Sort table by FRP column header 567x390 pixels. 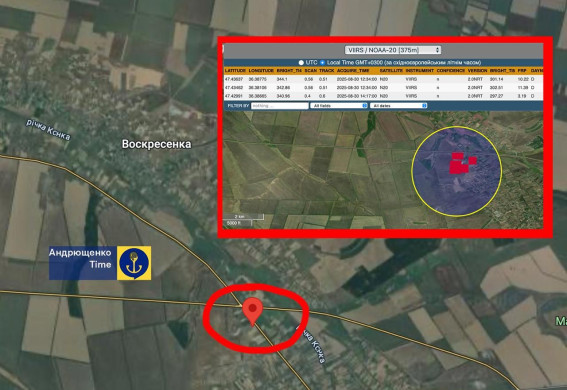522,71
